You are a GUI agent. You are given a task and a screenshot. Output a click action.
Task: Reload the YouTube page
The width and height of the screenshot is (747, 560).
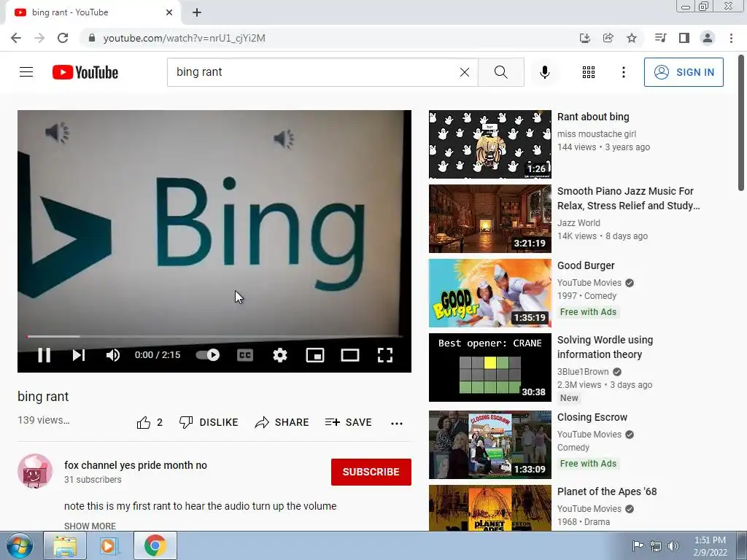click(63, 38)
